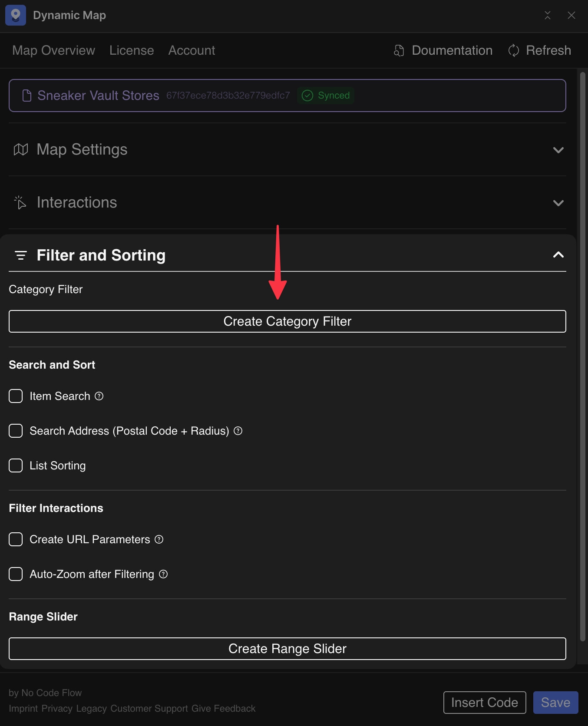Viewport: 588px width, 726px height.
Task: Click the Insert Code button
Action: click(x=485, y=703)
